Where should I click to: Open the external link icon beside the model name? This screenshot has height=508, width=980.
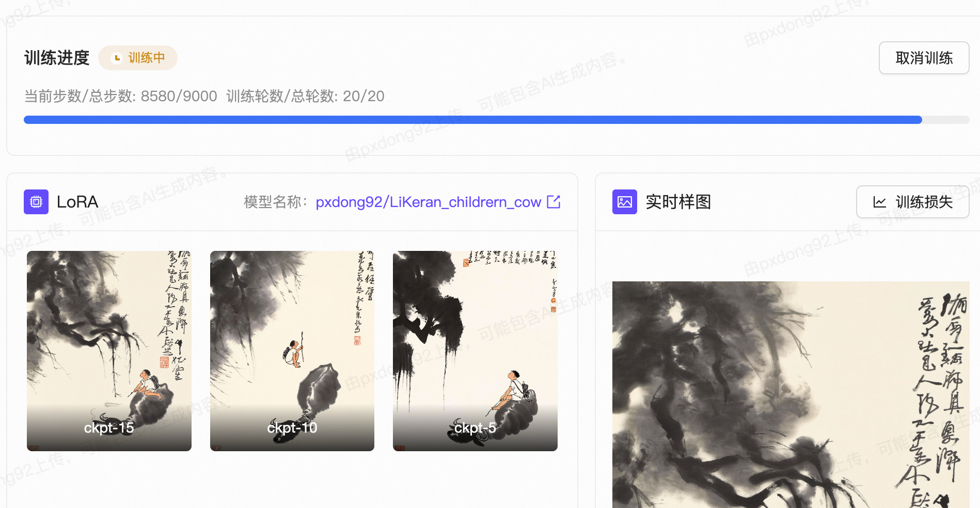554,202
